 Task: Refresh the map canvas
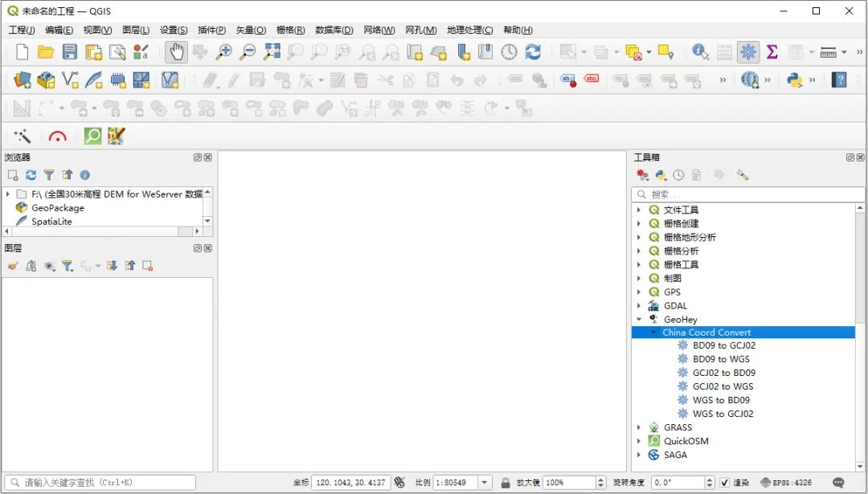pos(533,51)
